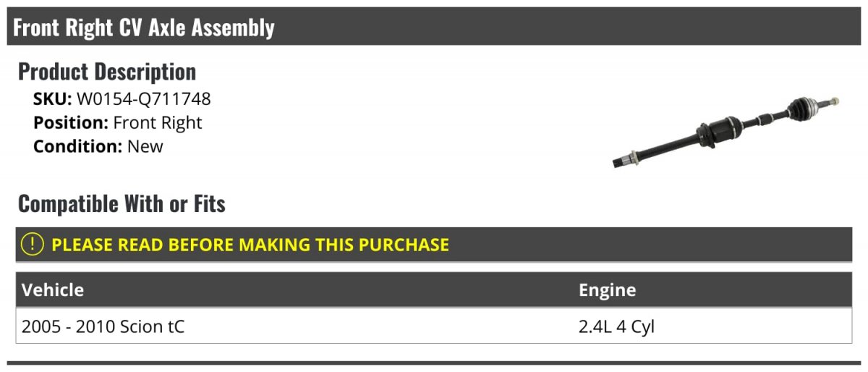Click the outer CV joint on the axle image

[803, 108]
